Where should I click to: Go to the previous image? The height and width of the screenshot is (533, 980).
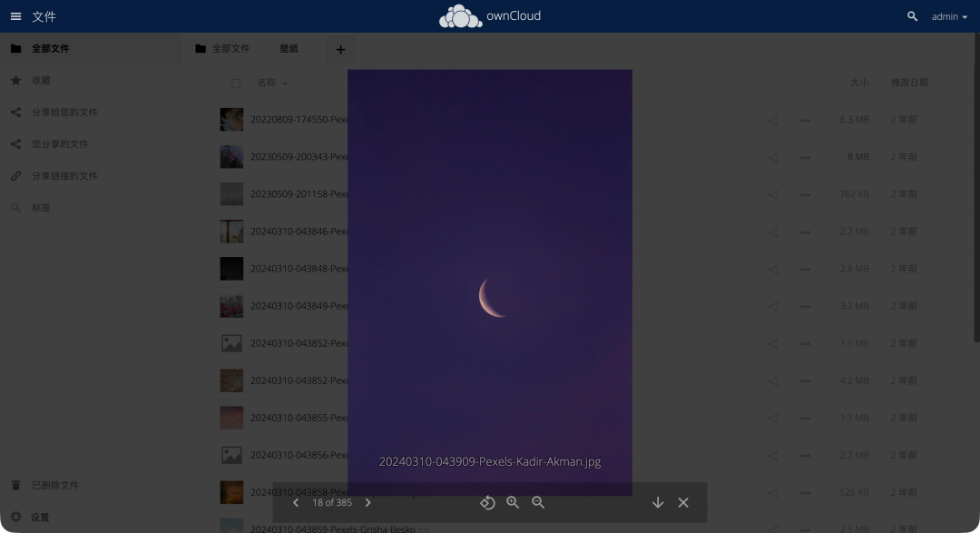(296, 503)
